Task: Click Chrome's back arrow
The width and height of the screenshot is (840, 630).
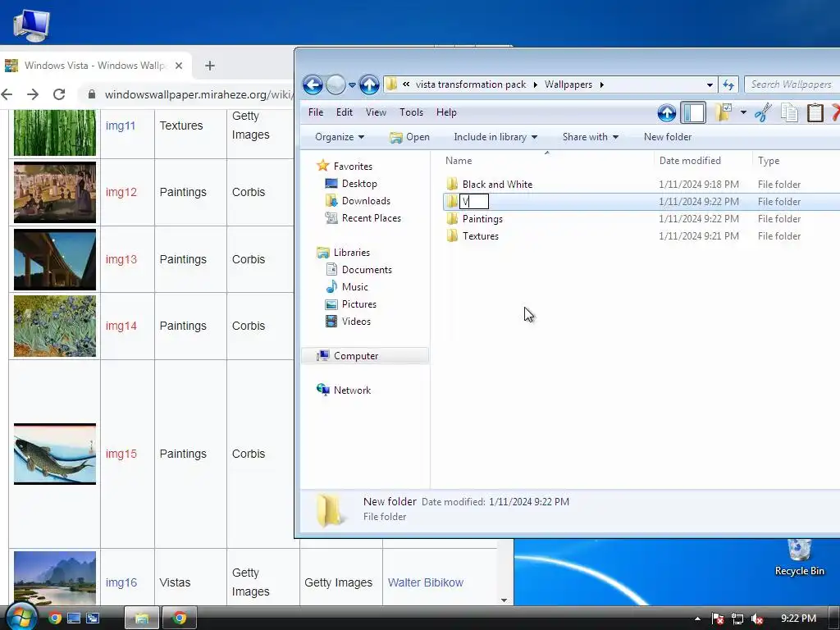Action: (7, 94)
